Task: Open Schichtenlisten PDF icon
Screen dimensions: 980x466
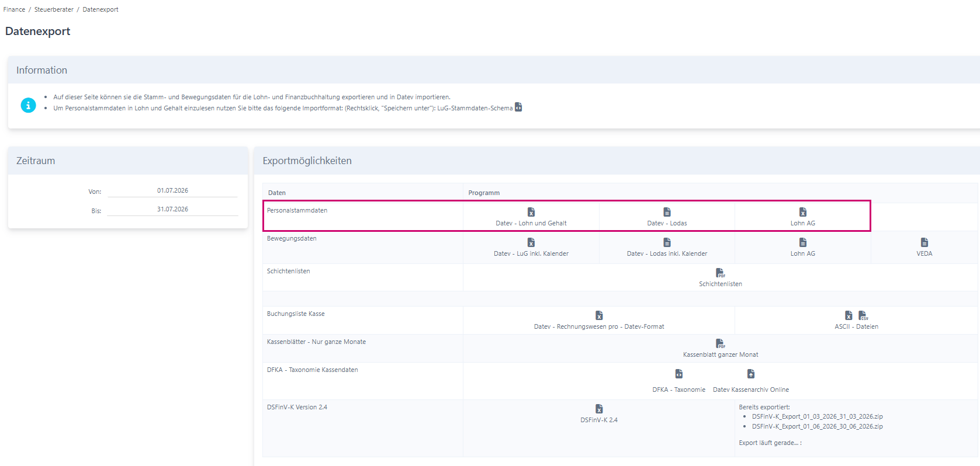Action: [721, 273]
